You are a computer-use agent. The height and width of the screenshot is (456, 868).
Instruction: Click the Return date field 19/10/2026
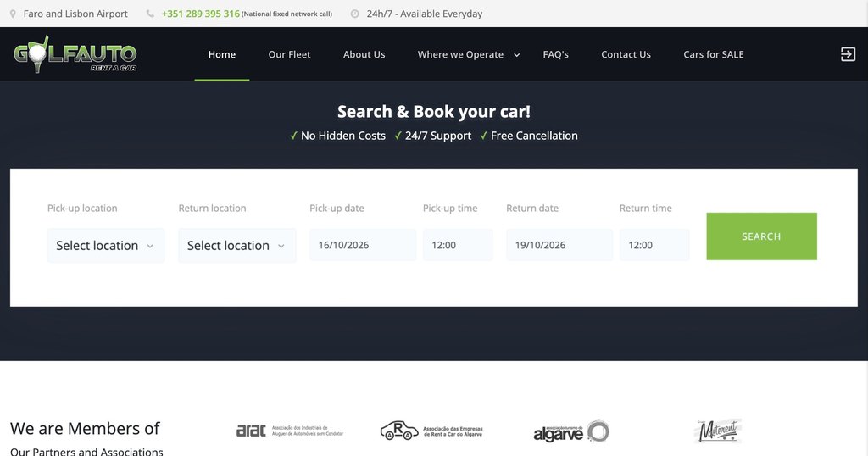(x=559, y=245)
